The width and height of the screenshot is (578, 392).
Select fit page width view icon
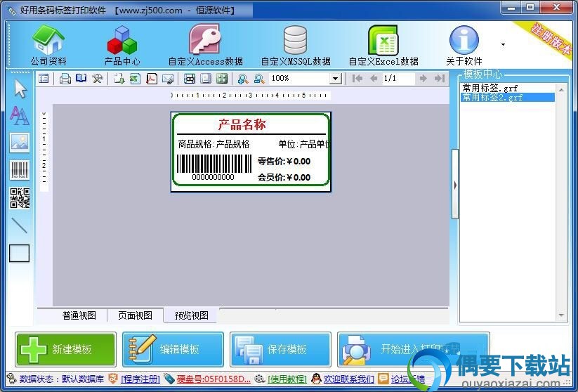(x=190, y=78)
